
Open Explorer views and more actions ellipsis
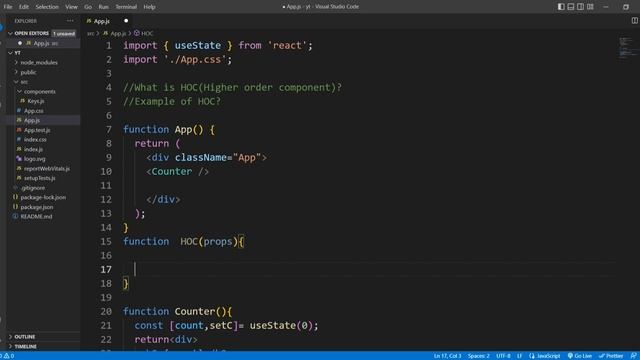point(70,21)
